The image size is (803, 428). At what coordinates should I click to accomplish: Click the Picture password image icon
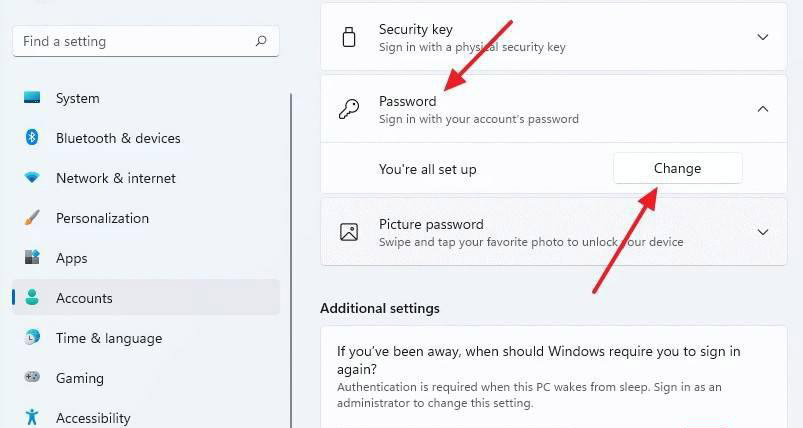pyautogui.click(x=349, y=232)
